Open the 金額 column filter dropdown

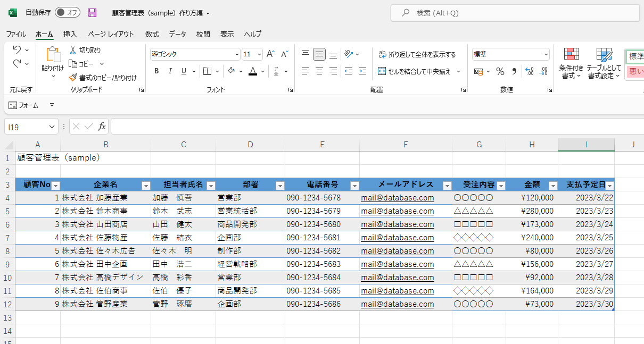(x=553, y=186)
